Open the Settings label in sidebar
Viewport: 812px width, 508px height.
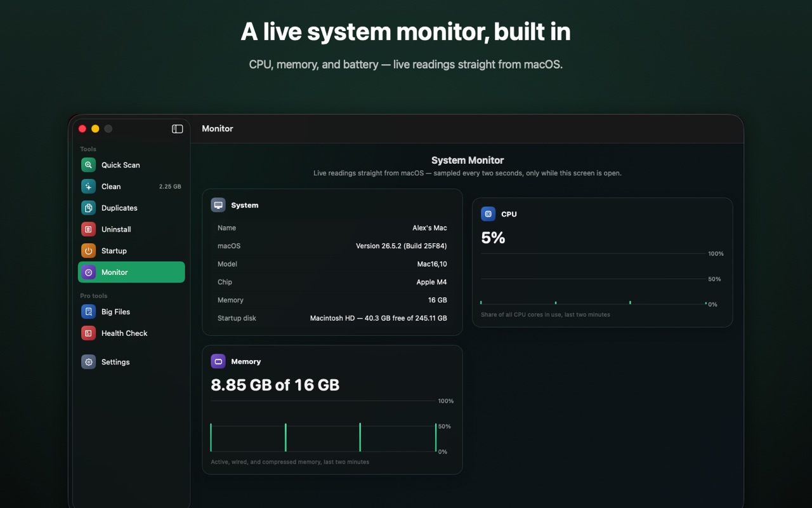pyautogui.click(x=115, y=362)
